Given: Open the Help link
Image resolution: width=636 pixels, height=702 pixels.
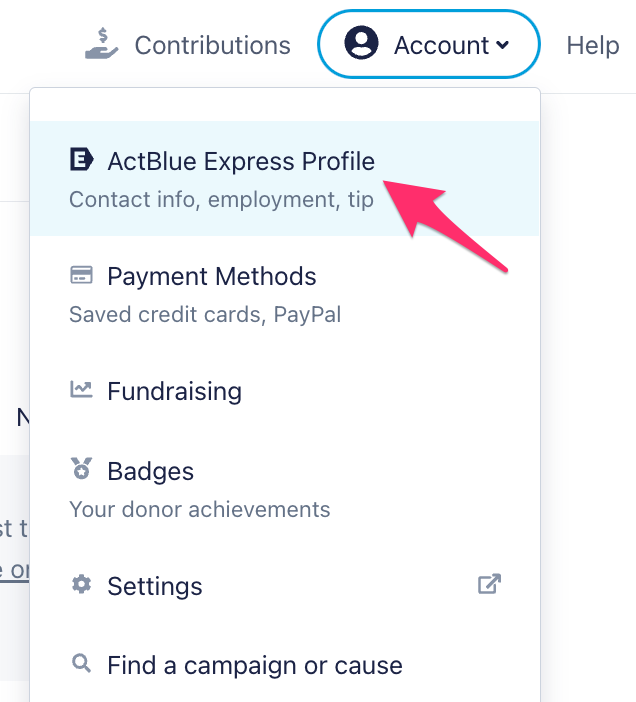Looking at the screenshot, I should coord(592,45).
